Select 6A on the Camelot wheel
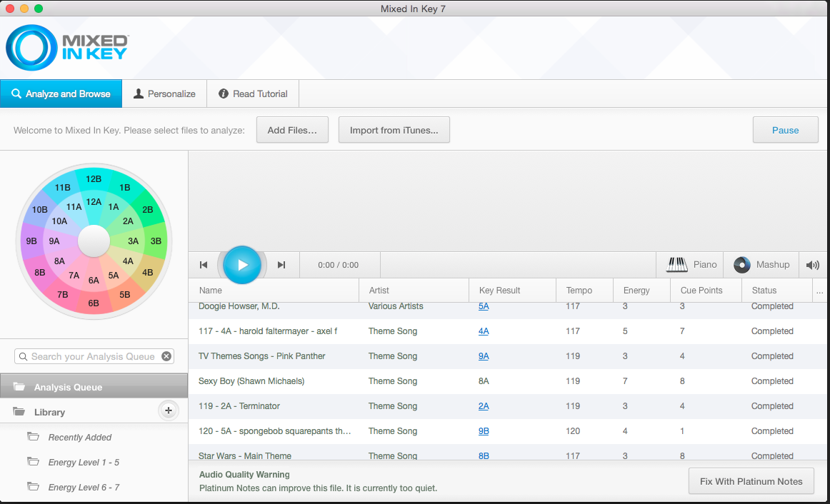 point(94,281)
